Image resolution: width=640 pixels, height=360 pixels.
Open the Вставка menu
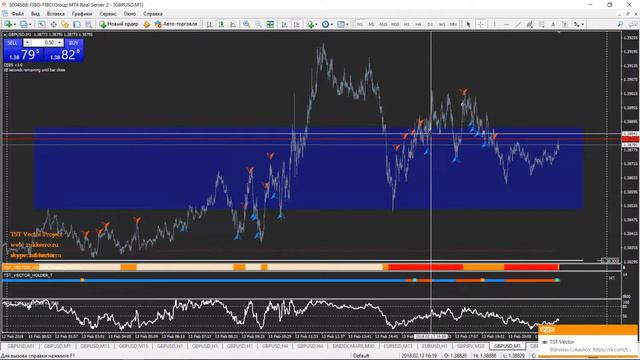56,14
